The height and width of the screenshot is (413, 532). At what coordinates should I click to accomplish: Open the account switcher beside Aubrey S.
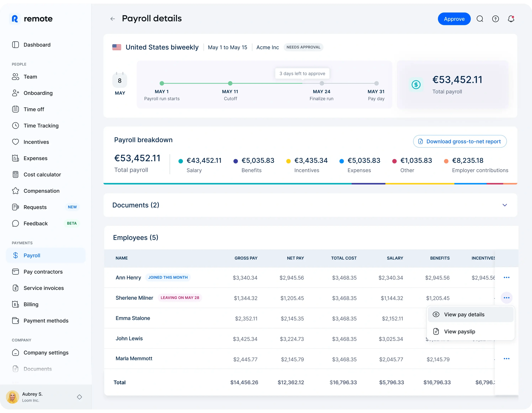(79, 397)
